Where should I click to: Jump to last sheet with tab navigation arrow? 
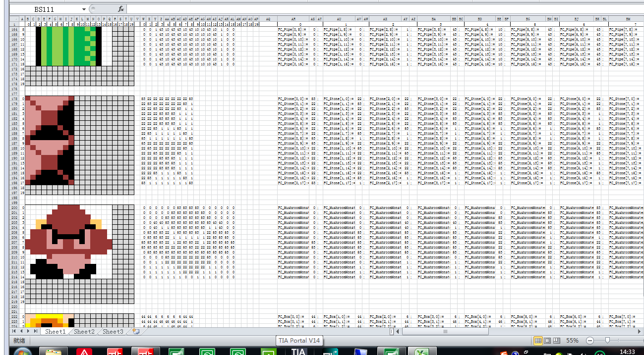tap(35, 331)
